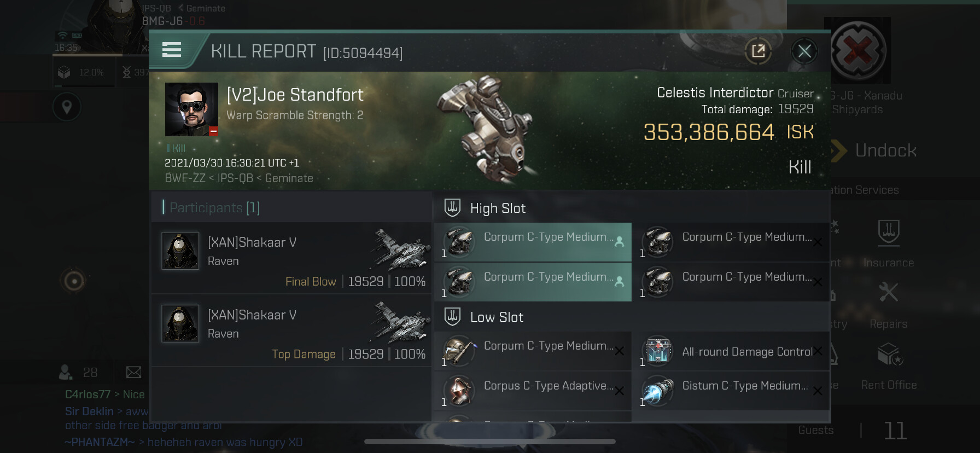The width and height of the screenshot is (980, 453).
Task: Click the Low Slot section header
Action: tap(497, 317)
